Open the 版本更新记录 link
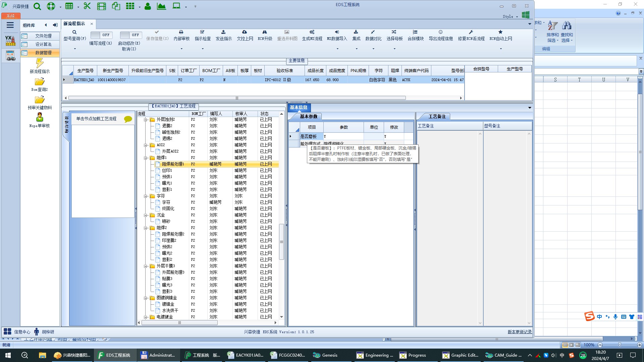644x362 pixels. tap(519, 332)
